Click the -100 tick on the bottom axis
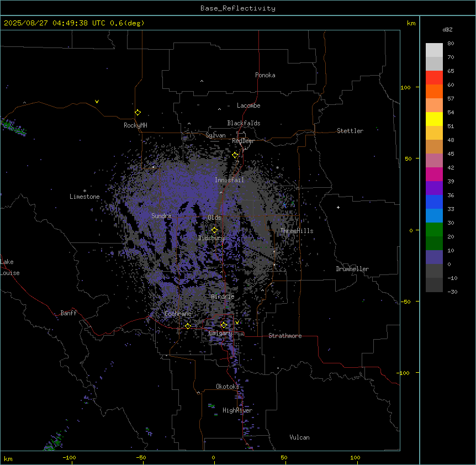Screen dimensions: 476x465 coord(69,457)
